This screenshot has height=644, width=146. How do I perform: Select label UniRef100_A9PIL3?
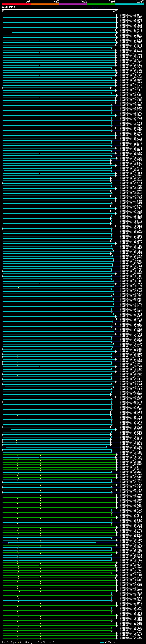tap(131, 226)
